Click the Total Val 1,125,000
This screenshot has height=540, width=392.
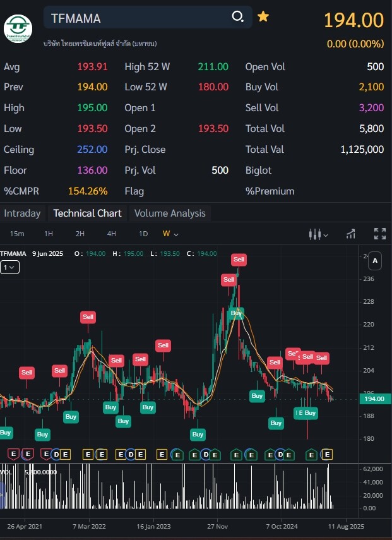362,150
